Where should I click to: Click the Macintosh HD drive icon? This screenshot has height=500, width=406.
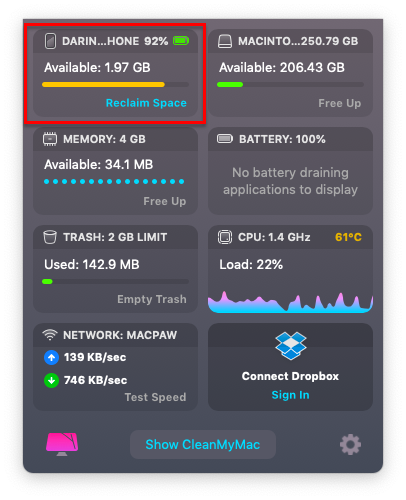tap(225, 42)
